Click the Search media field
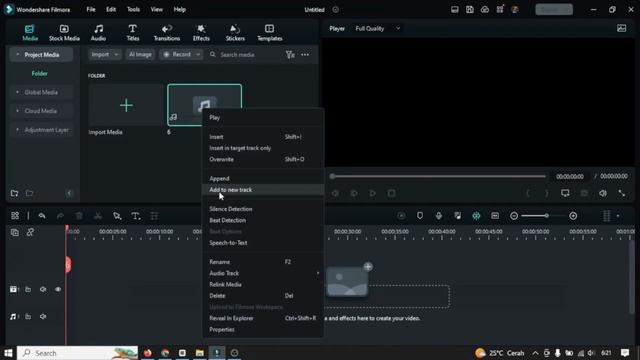 click(x=245, y=54)
